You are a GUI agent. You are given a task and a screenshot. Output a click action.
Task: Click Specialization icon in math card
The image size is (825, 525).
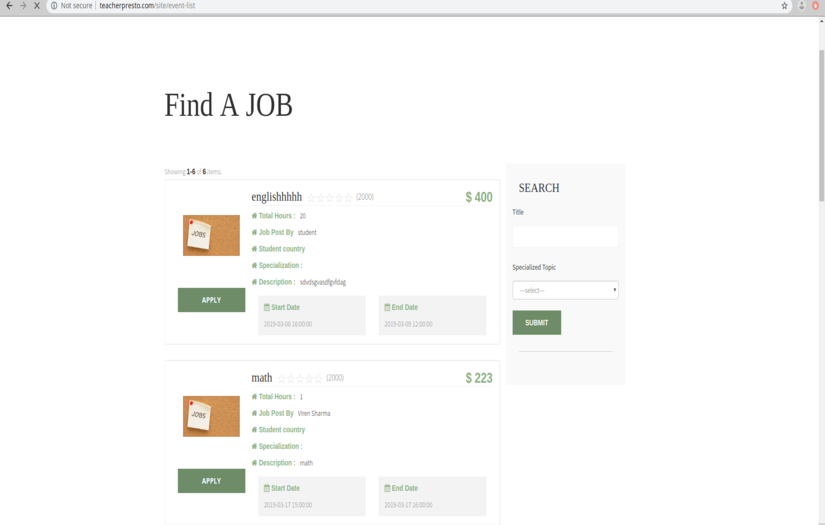coord(254,446)
